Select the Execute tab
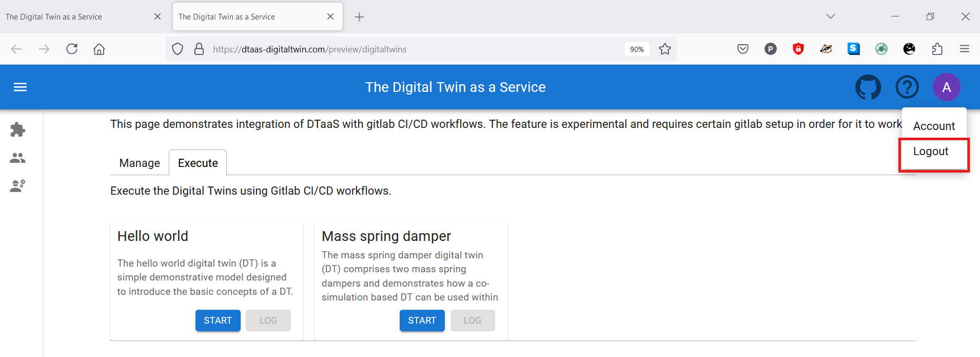Image resolution: width=980 pixels, height=357 pixels. [x=198, y=163]
